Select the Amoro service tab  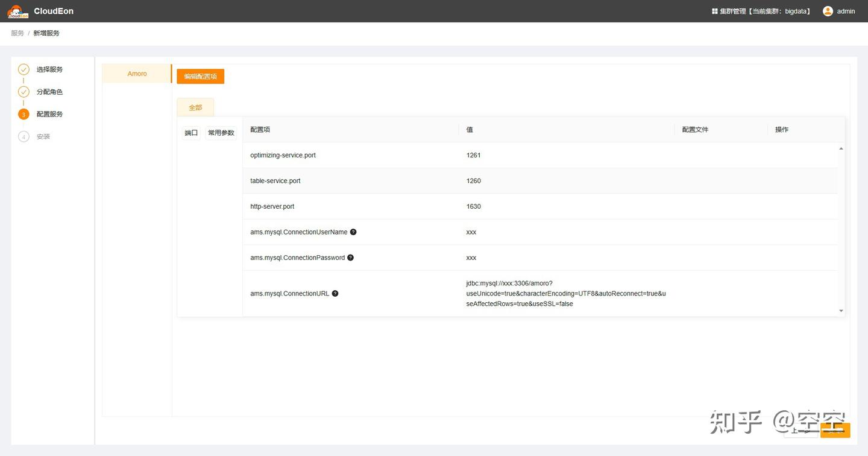tap(137, 74)
